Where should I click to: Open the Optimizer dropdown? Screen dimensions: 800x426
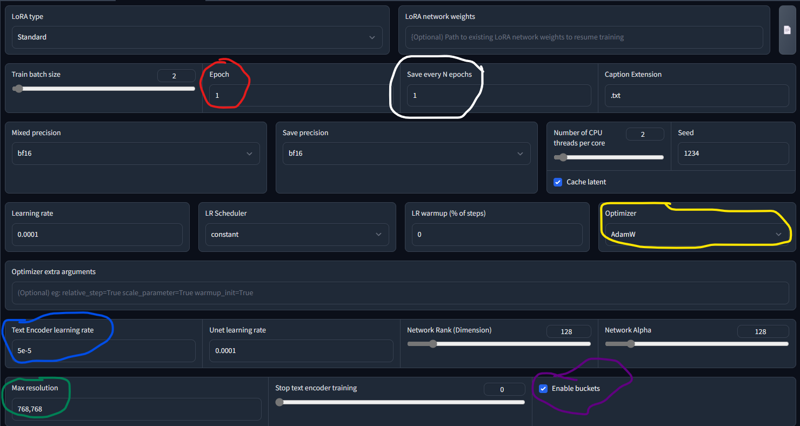click(696, 235)
